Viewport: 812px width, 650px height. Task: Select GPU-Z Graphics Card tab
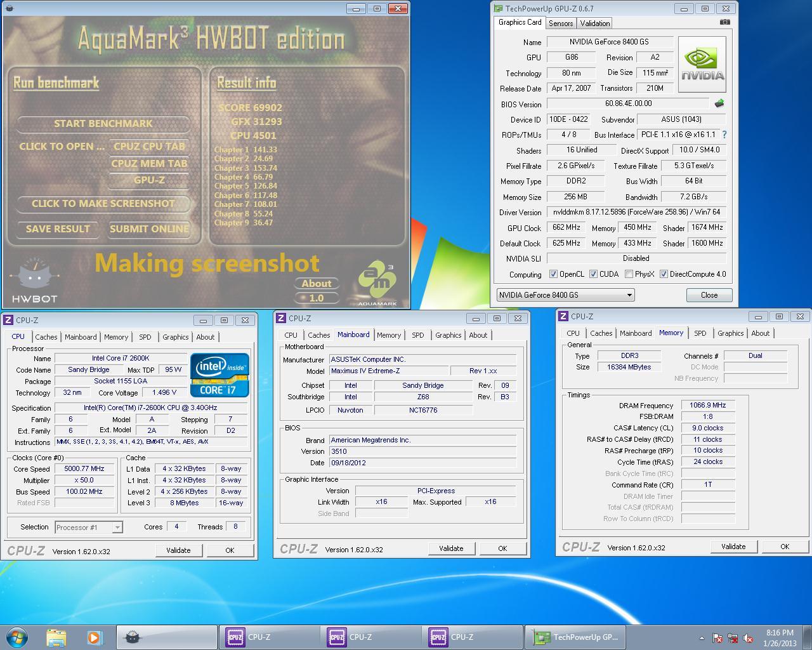point(520,22)
